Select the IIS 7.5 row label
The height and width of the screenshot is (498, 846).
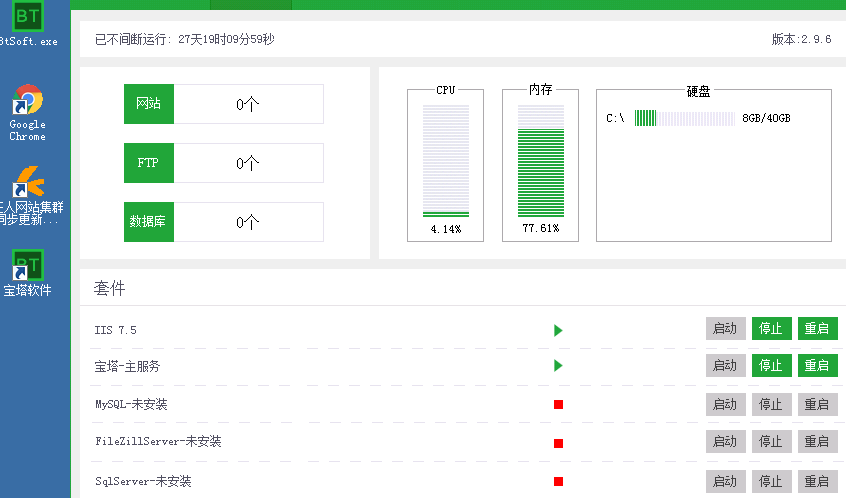(x=115, y=330)
